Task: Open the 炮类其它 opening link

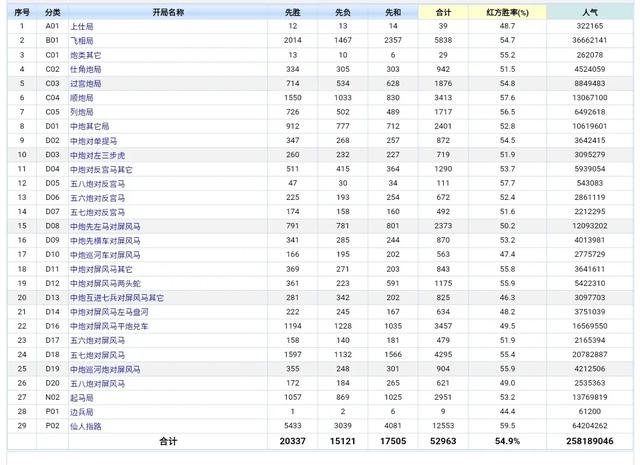Action: click(x=85, y=55)
